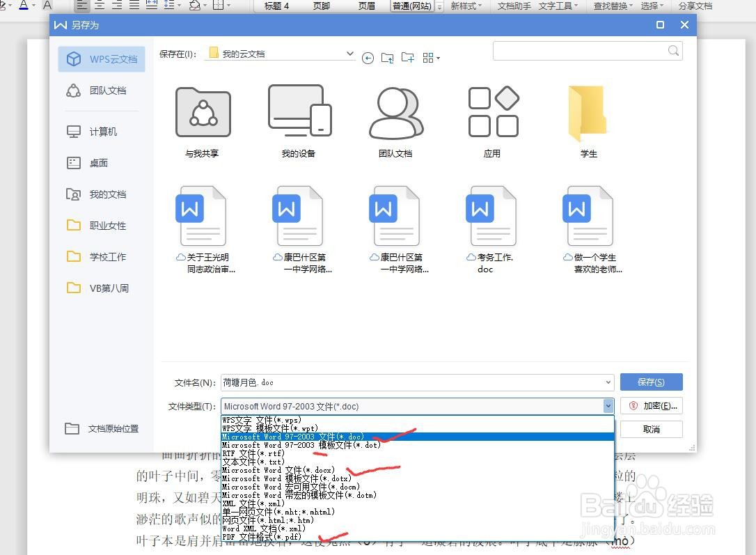Open 选择 dropdown in ribbon

pyautogui.click(x=652, y=6)
